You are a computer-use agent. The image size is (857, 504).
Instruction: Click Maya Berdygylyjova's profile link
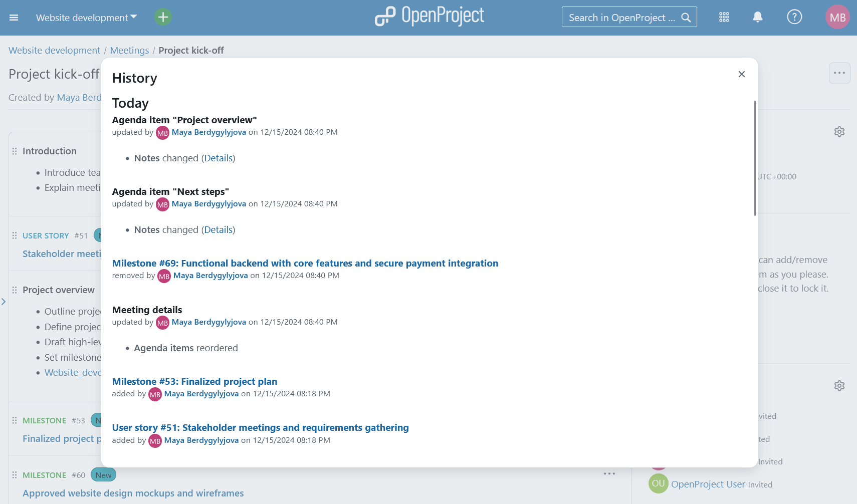pyautogui.click(x=208, y=132)
